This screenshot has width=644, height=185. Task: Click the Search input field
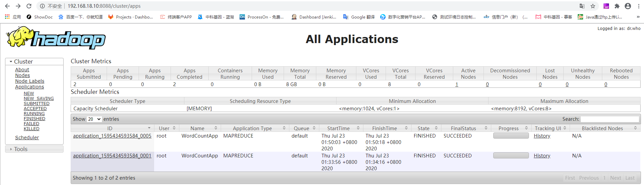pyautogui.click(x=610, y=119)
